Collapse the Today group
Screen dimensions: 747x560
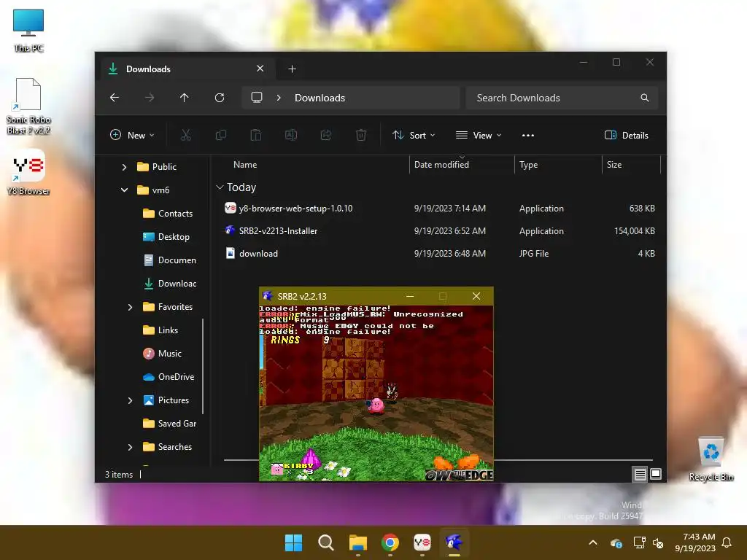(220, 187)
